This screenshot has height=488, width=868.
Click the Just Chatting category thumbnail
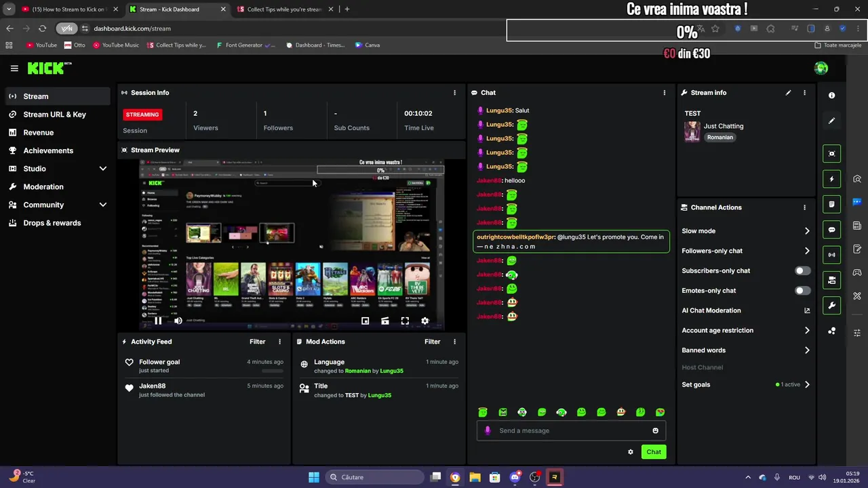(x=692, y=131)
